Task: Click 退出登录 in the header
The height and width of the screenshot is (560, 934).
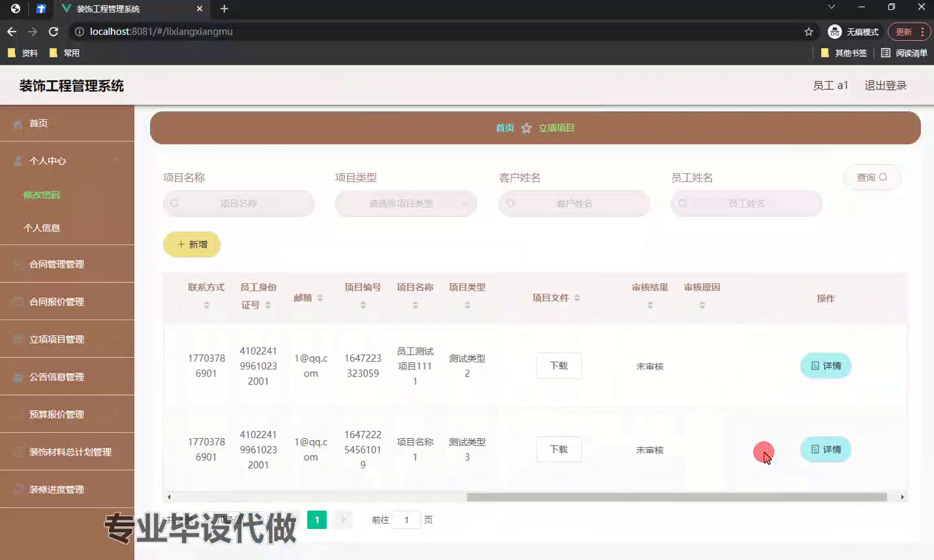Action: (x=885, y=86)
